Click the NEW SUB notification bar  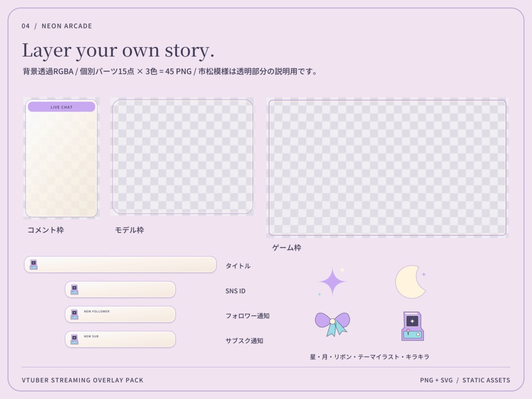click(x=121, y=339)
